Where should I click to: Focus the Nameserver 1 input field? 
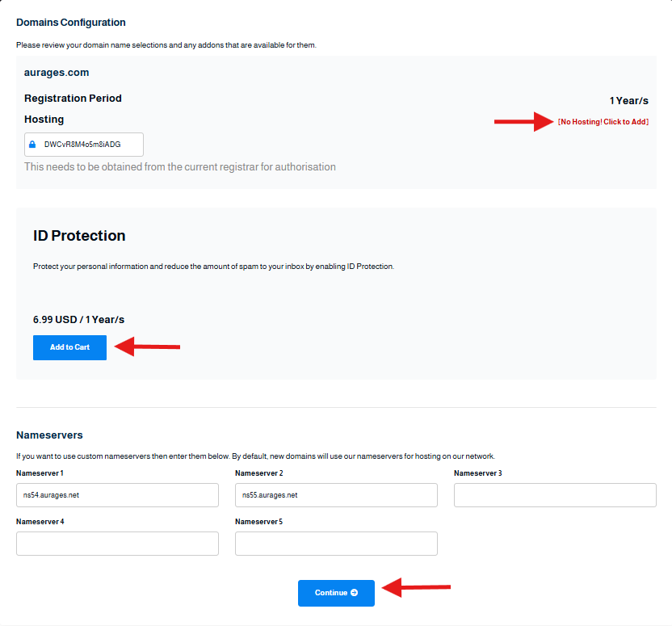coord(117,495)
